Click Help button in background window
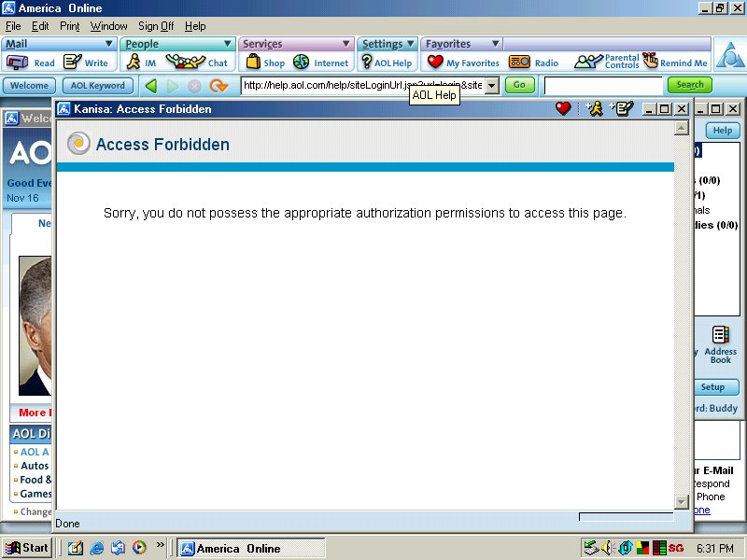 click(x=722, y=131)
